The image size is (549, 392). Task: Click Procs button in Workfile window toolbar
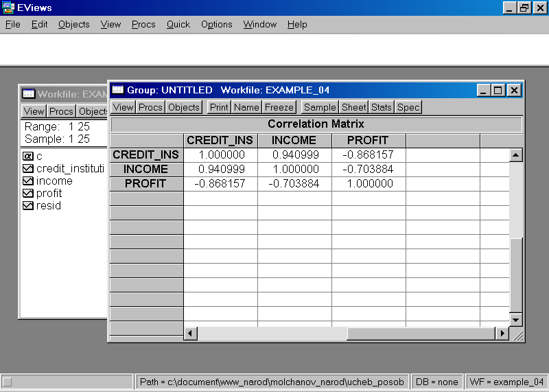tap(61, 111)
